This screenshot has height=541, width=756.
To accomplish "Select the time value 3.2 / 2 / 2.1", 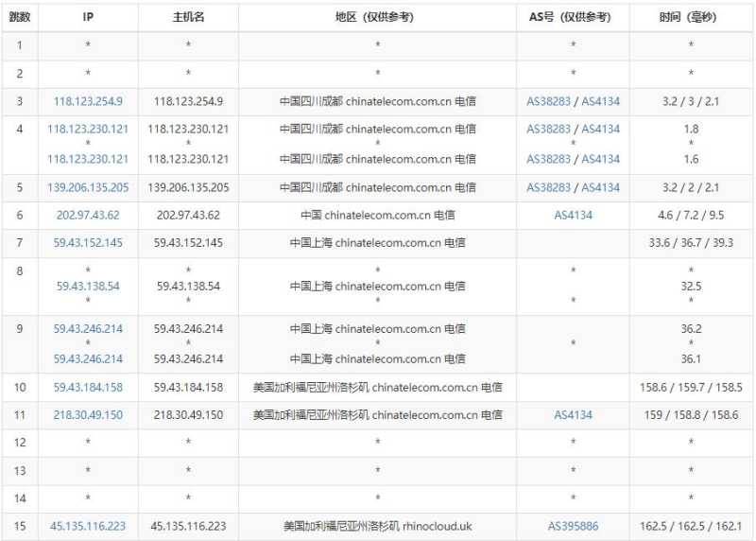I will (691, 187).
